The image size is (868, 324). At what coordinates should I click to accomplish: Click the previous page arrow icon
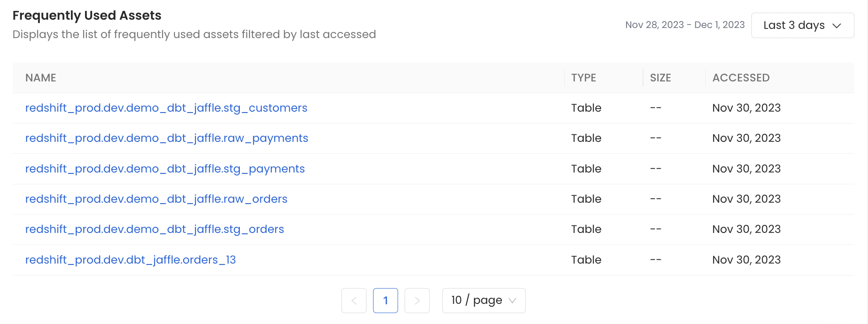(x=354, y=300)
